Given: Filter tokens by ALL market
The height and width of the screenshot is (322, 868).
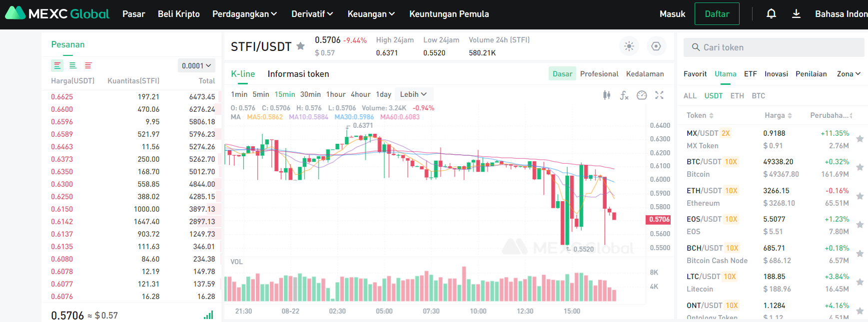Looking at the screenshot, I should coord(690,96).
